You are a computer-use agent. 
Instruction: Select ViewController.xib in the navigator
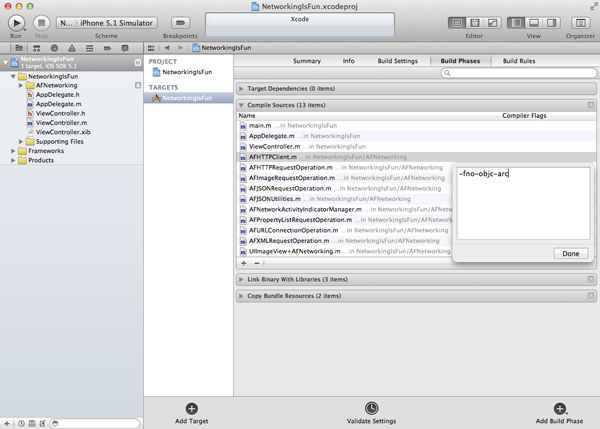[63, 132]
